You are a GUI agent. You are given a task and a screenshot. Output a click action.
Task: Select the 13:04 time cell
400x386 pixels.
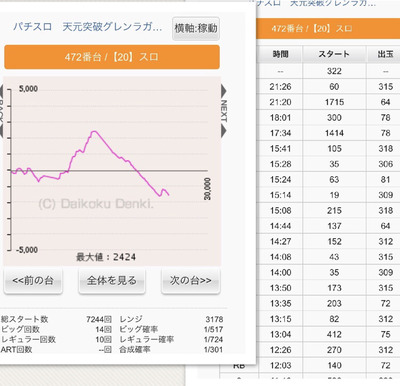tap(280, 335)
